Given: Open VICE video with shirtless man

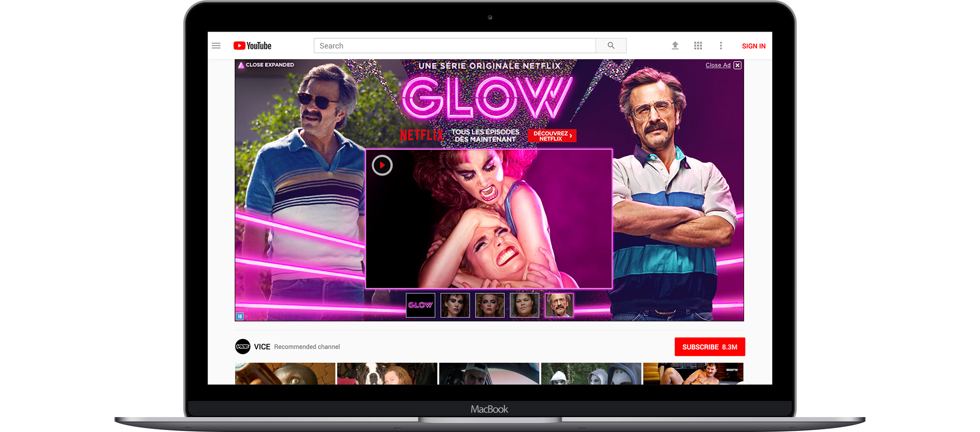Looking at the screenshot, I should 693,374.
